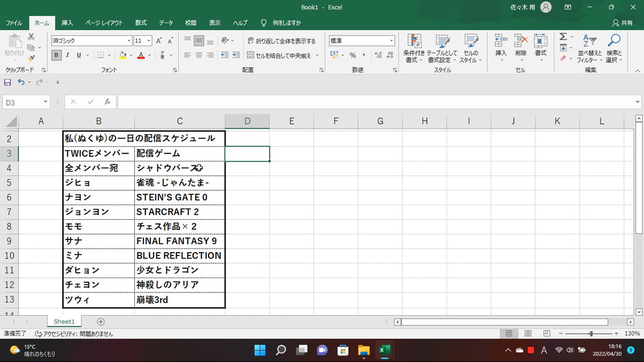Switch to the データ tab
This screenshot has height=362, width=644.
(166, 23)
